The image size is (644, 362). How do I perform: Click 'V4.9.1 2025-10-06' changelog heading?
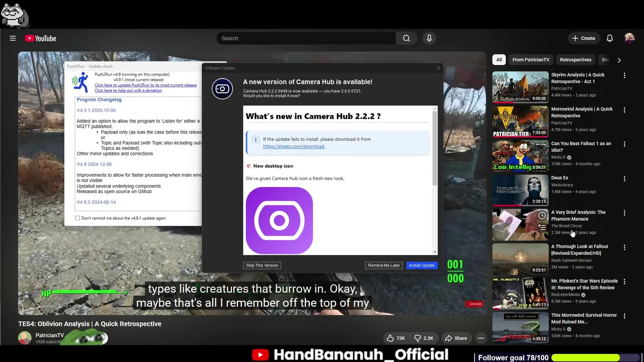[96, 110]
